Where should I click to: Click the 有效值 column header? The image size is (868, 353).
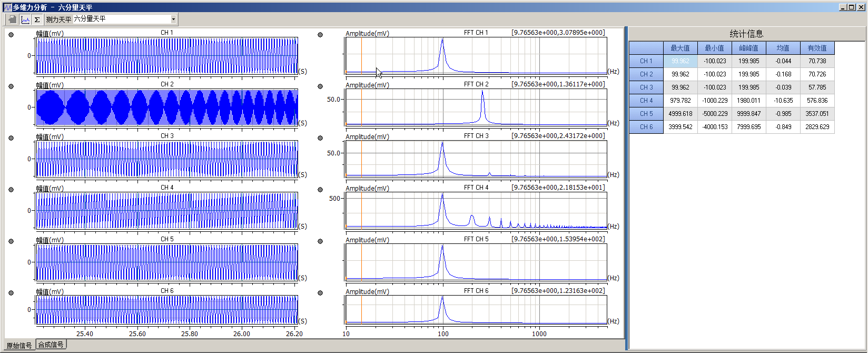817,48
